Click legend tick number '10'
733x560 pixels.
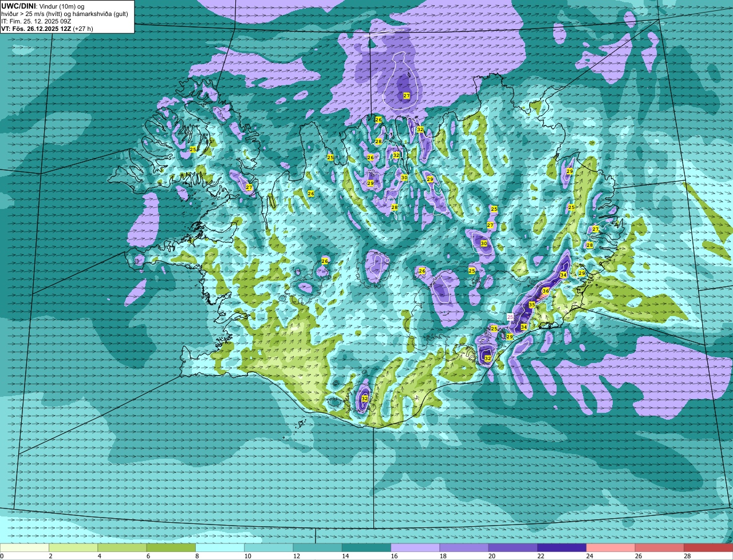(247, 556)
